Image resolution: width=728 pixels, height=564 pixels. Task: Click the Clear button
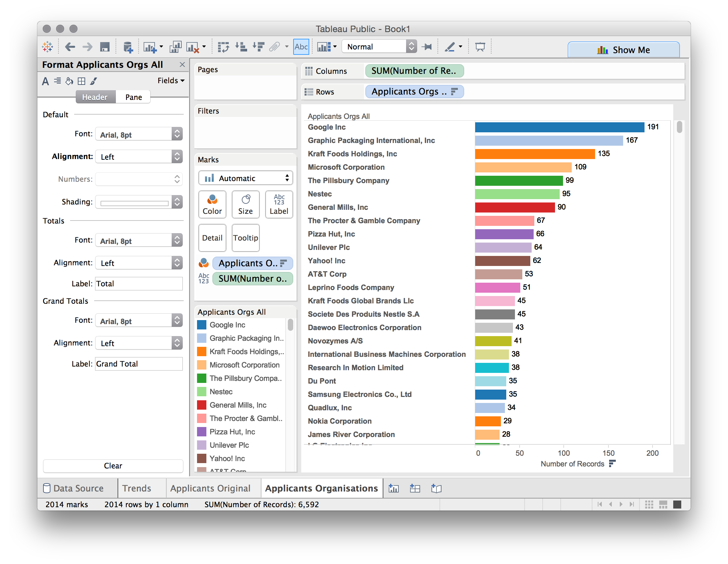(x=113, y=466)
